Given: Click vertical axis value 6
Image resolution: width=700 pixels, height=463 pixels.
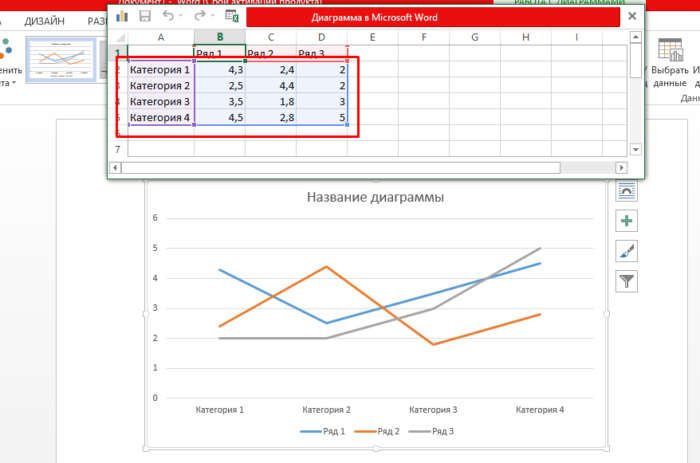Looking at the screenshot, I should 155,218.
